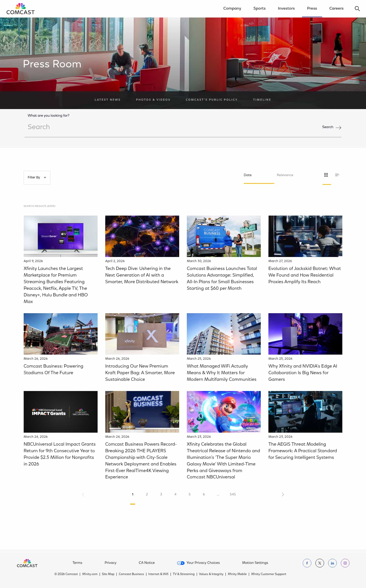This screenshot has width=366, height=588.
Task: Go to results page 2
Action: 147,494
